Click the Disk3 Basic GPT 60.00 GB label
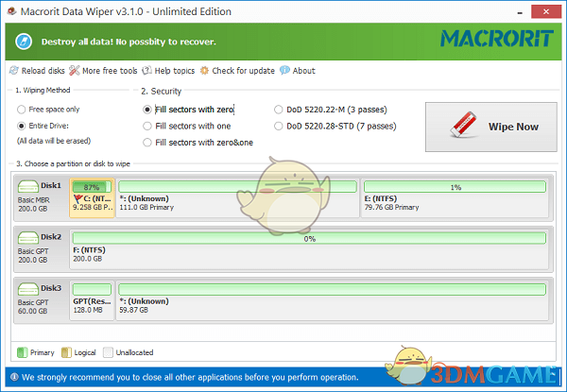Screen dimensions: 567x392 pyautogui.click(x=41, y=300)
